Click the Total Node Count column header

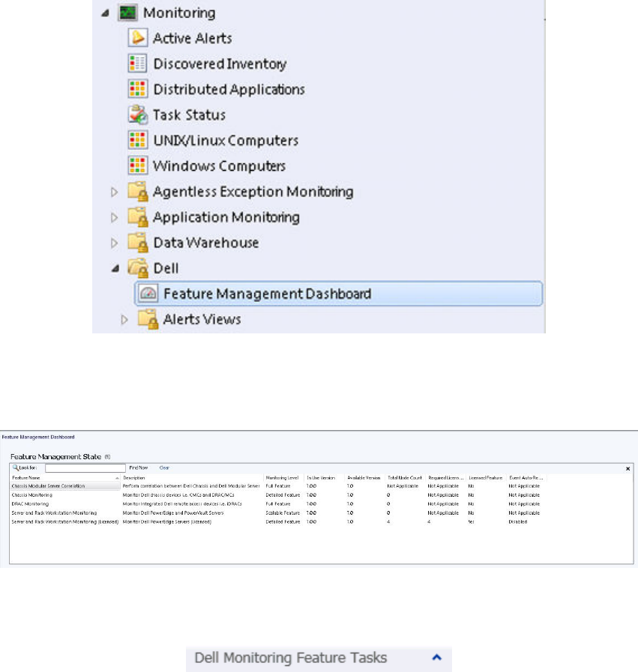tap(405, 477)
